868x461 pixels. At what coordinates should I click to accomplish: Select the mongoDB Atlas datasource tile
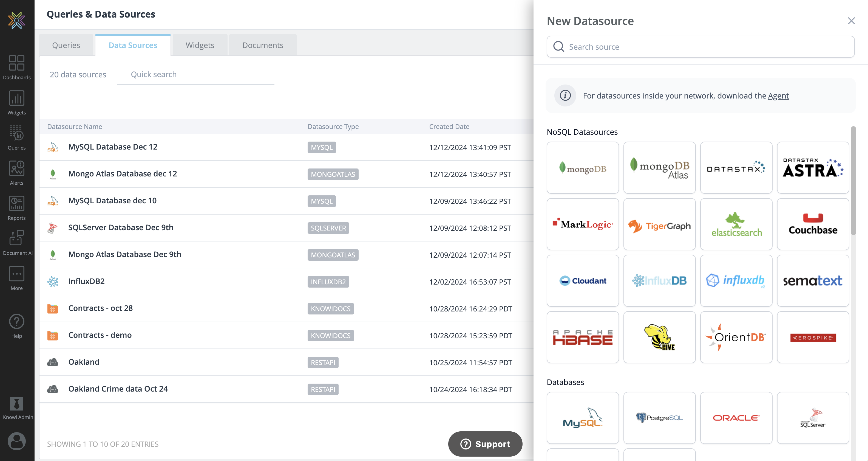[x=659, y=168]
